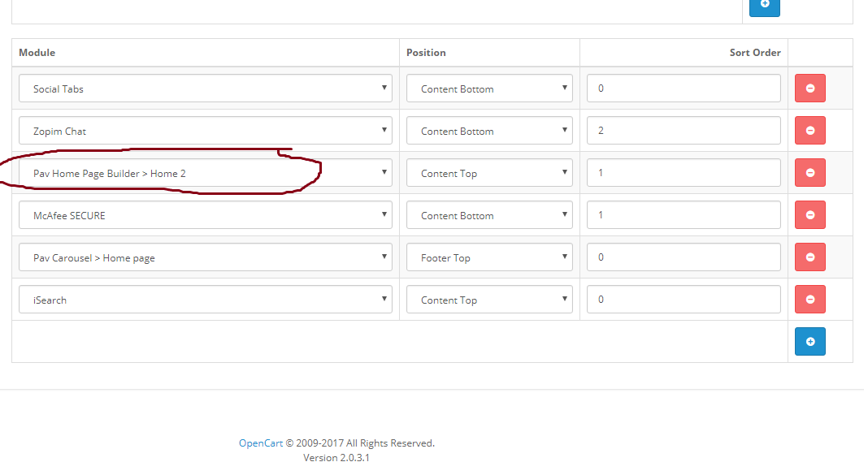Screen dimensions: 868x475
Task: Open the McAfee SECURE module dropdown
Action: click(x=206, y=215)
